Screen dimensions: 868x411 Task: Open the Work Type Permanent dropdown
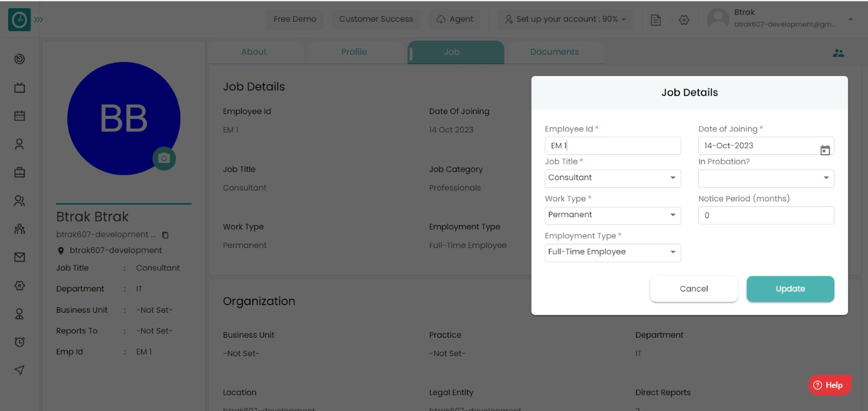tap(612, 215)
